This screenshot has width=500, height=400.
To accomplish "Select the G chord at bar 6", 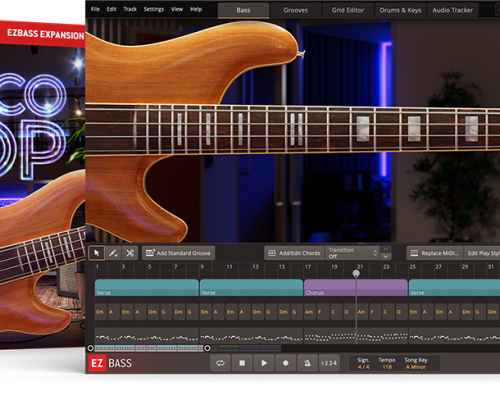I will coord(166,312).
